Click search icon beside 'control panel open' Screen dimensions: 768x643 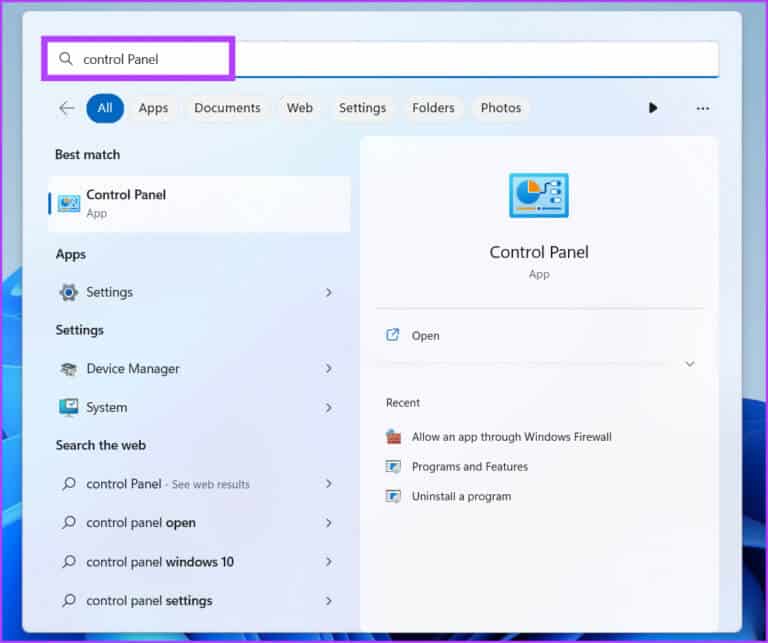click(x=69, y=523)
